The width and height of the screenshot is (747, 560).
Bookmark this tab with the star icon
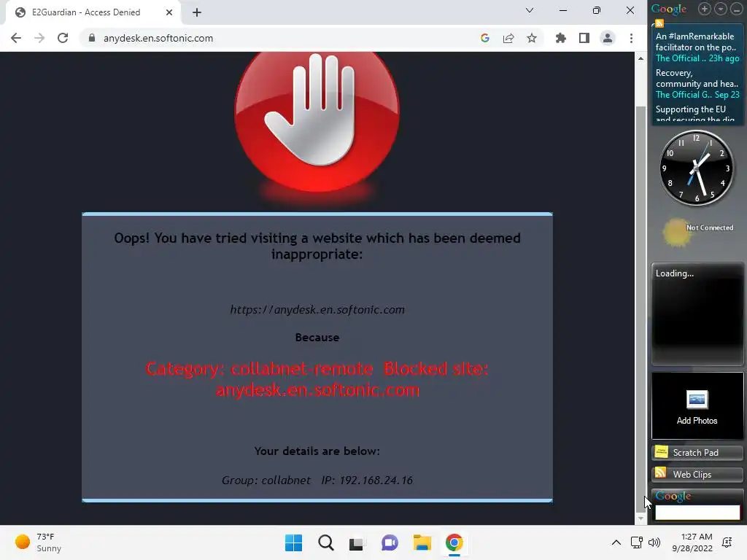[532, 38]
